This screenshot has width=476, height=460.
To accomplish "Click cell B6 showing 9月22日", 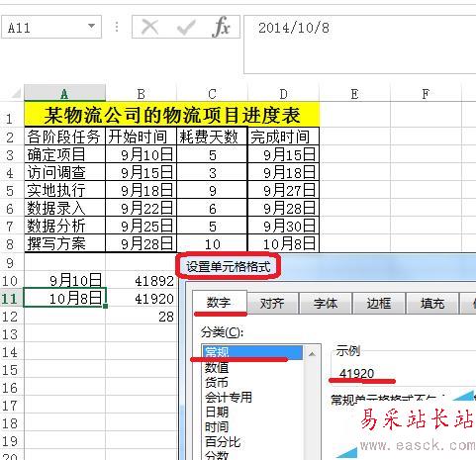I will click(x=141, y=208).
